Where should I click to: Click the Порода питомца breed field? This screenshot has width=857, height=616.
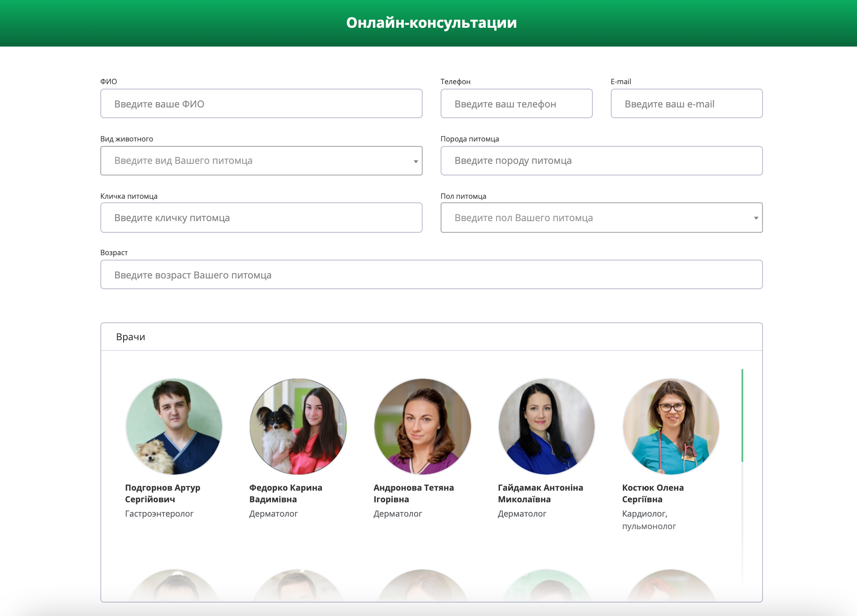pos(602,161)
